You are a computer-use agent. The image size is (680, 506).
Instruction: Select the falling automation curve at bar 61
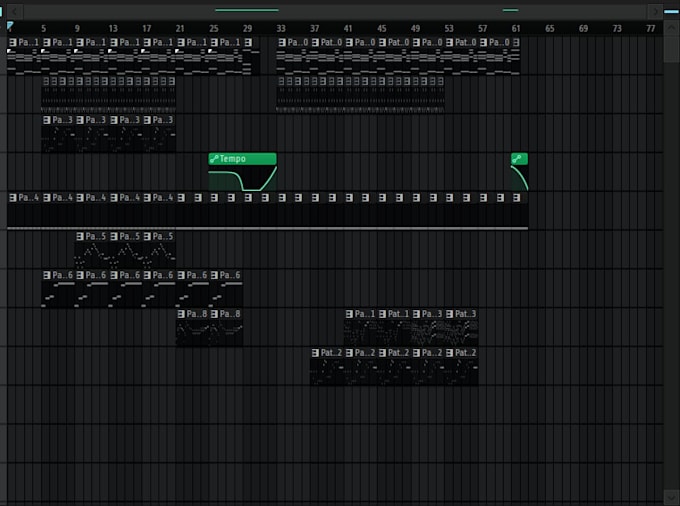(520, 178)
